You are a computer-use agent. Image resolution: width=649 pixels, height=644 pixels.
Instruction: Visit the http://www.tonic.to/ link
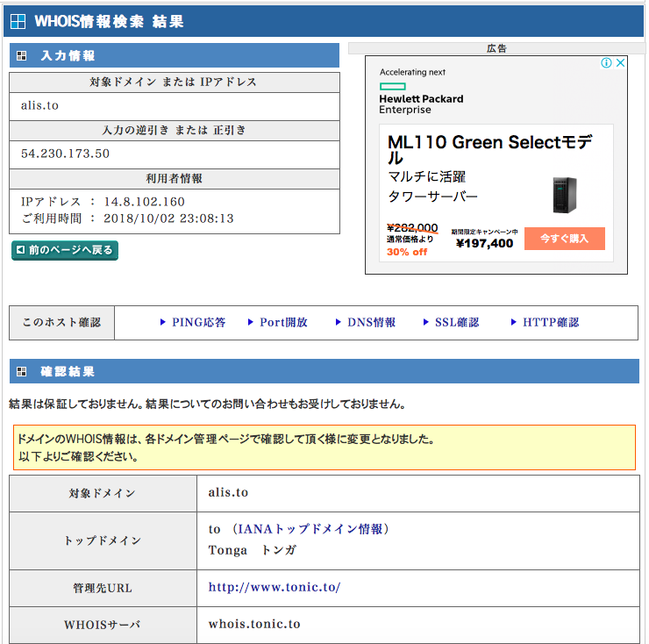[x=274, y=587]
